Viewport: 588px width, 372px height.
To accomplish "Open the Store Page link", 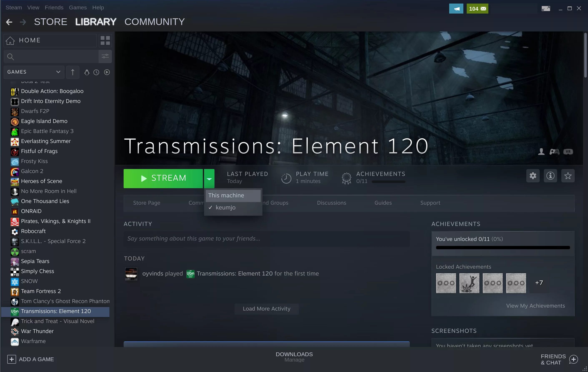I will (147, 203).
